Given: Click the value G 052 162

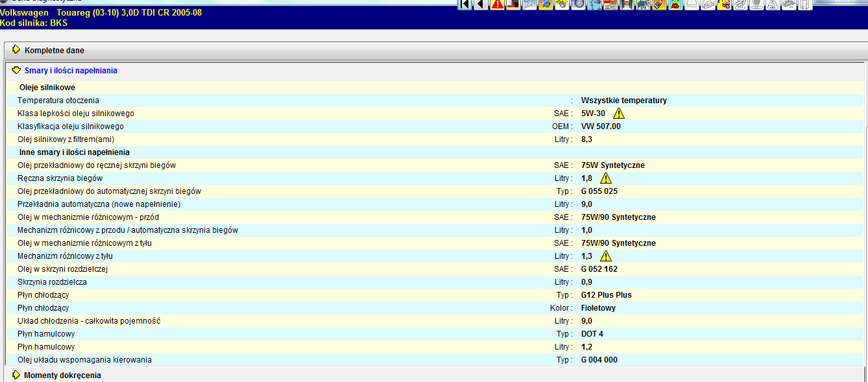Looking at the screenshot, I should (599, 269).
